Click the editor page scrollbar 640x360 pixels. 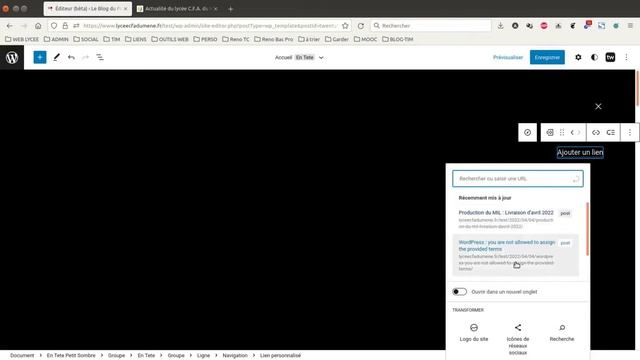pos(637,88)
